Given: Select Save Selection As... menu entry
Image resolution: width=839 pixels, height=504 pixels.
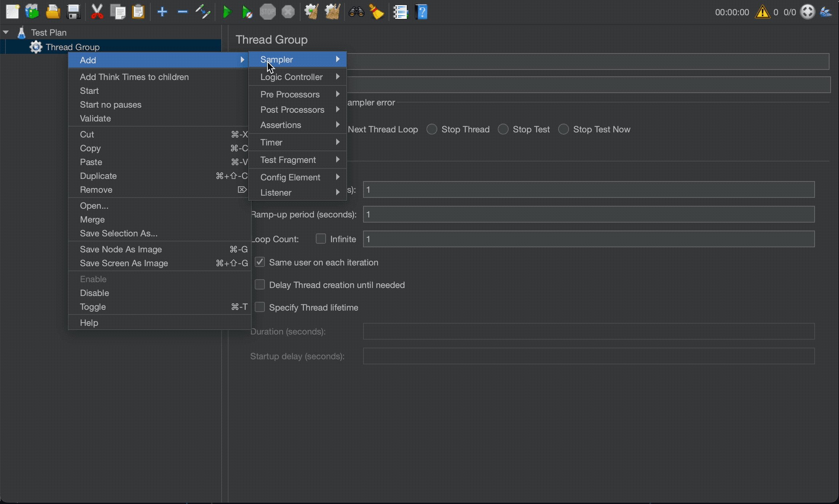Looking at the screenshot, I should [119, 233].
